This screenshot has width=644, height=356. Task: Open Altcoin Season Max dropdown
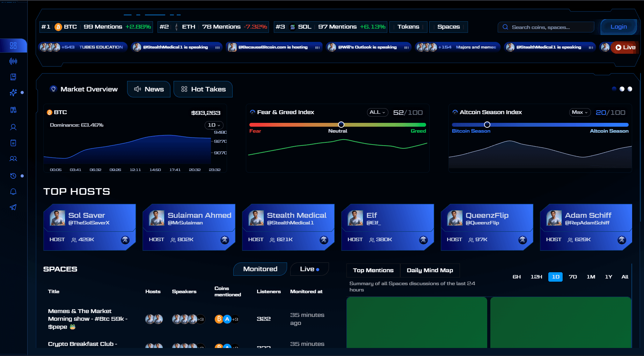coord(580,112)
